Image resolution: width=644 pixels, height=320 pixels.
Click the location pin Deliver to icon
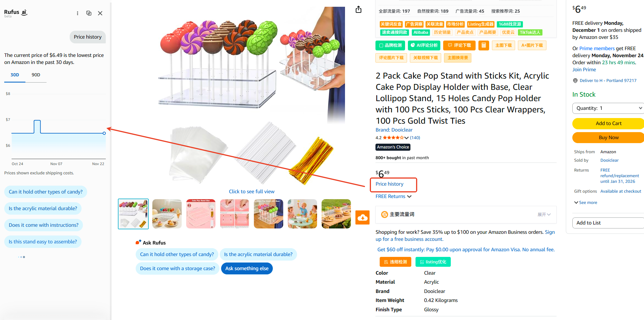(x=575, y=81)
